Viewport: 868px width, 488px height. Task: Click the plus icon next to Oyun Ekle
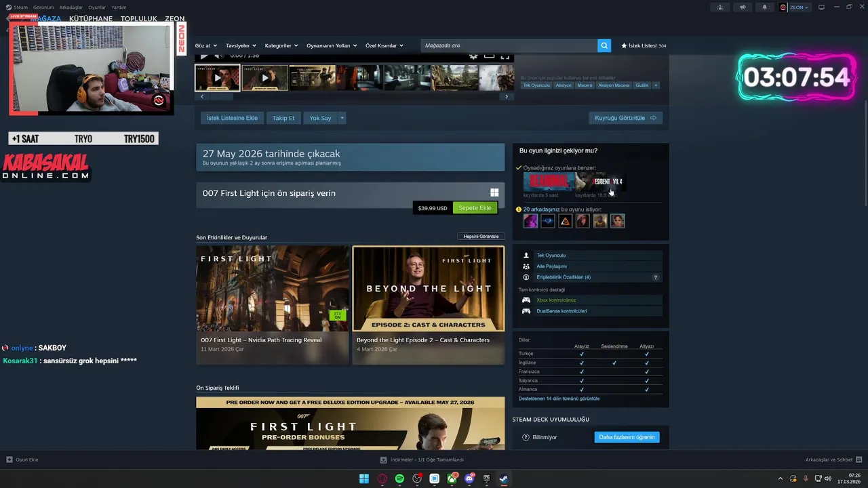(9, 460)
